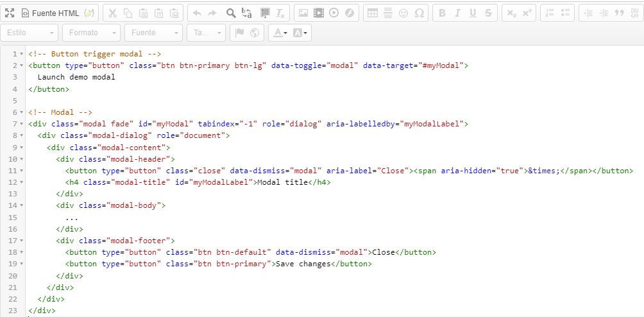The height and width of the screenshot is (317, 644).
Task: Click the smiley emoticon icon
Action: pos(403,13)
